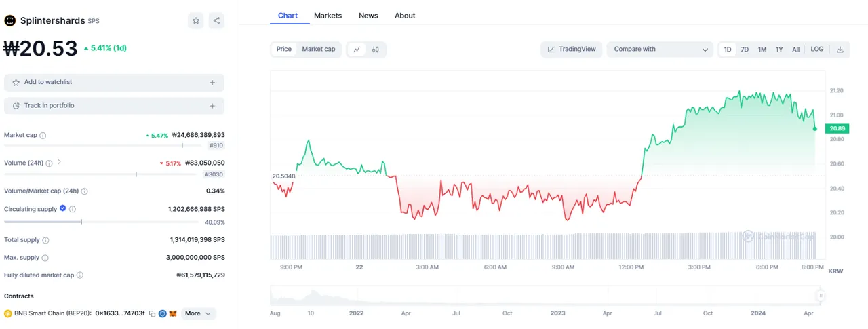The height and width of the screenshot is (329, 868).
Task: Click the #910 market cap rank badge
Action: click(216, 146)
